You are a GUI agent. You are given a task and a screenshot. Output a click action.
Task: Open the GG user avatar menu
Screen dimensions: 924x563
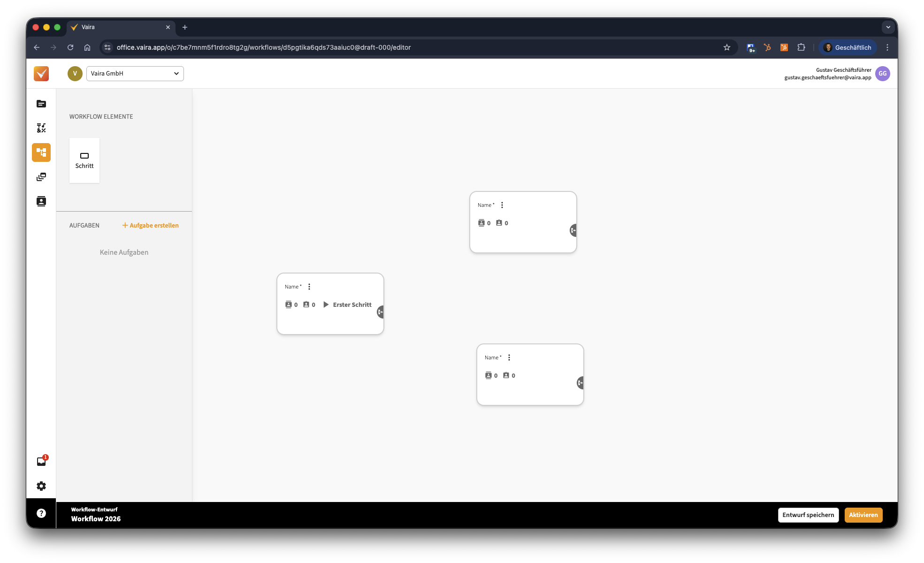[882, 74]
